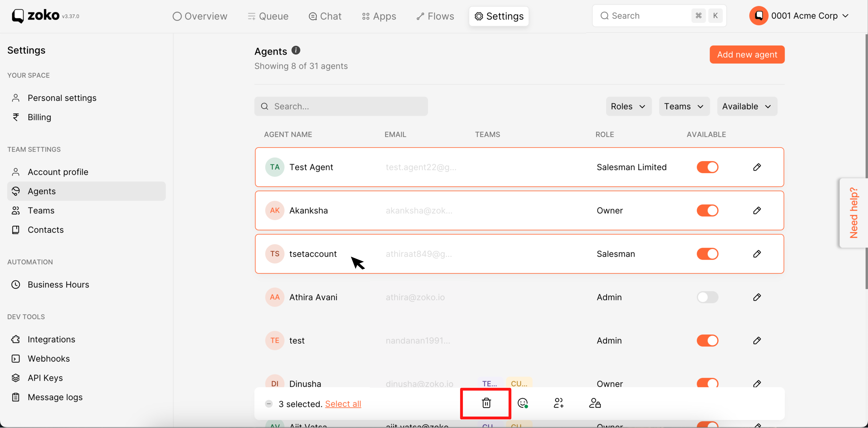
Task: Open Billing in sidebar
Action: pos(86,117)
